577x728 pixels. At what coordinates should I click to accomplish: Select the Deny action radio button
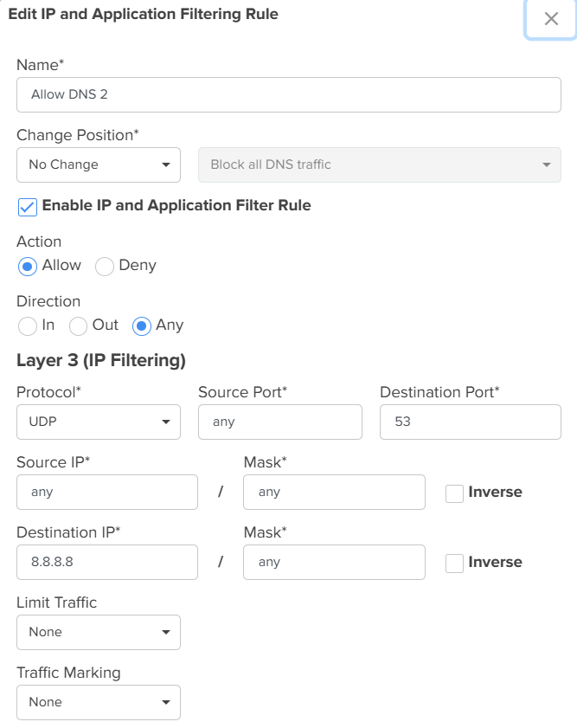[105, 267]
